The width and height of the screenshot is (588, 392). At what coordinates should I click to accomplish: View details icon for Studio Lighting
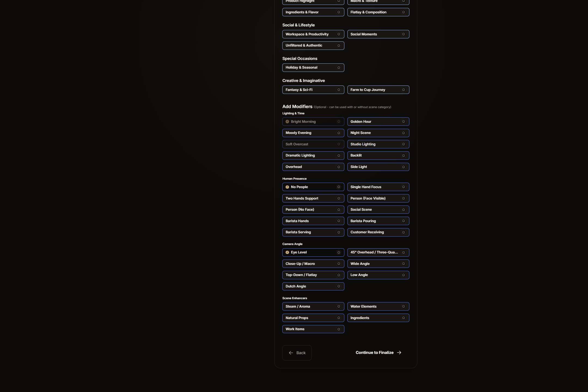click(403, 144)
